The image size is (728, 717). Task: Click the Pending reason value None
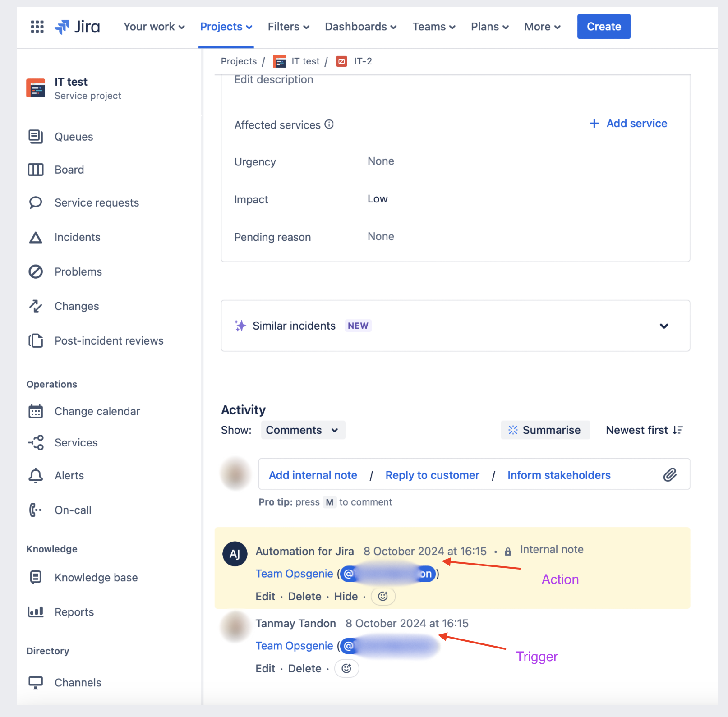click(x=381, y=236)
